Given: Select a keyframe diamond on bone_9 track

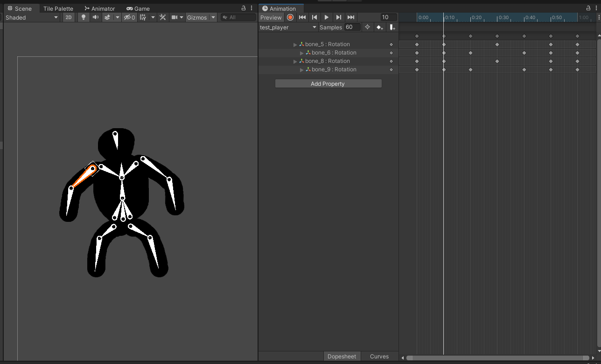Looking at the screenshot, I should click(417, 69).
